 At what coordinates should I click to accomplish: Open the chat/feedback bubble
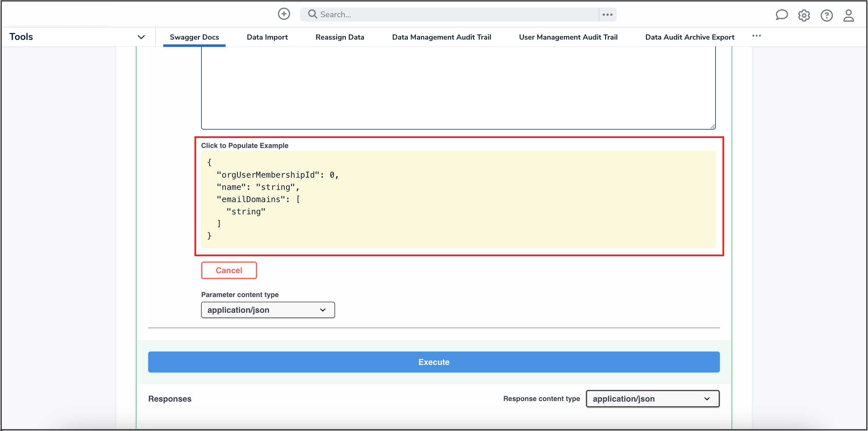[x=782, y=15]
